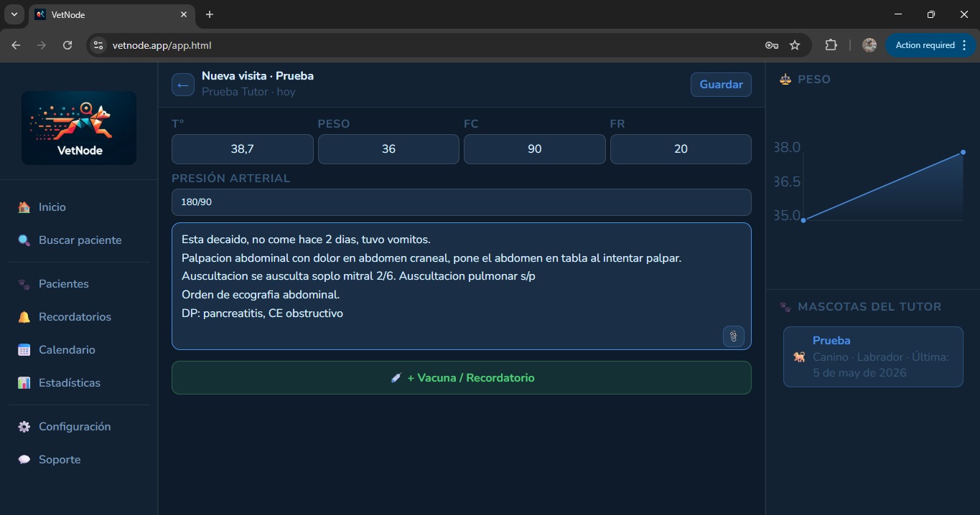Edit the FR field showing 20
Image resolution: width=980 pixels, height=515 pixels.
click(x=681, y=149)
